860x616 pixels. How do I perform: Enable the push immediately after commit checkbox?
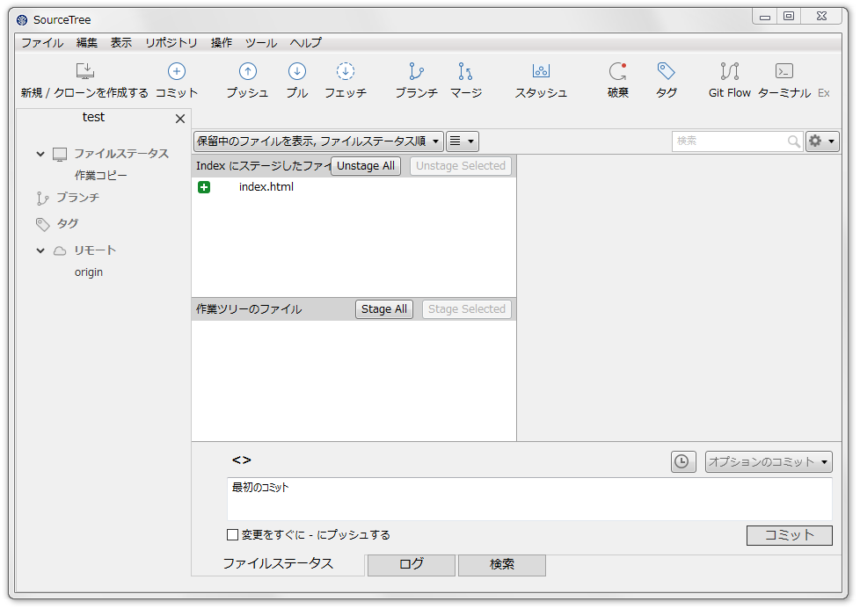232,534
